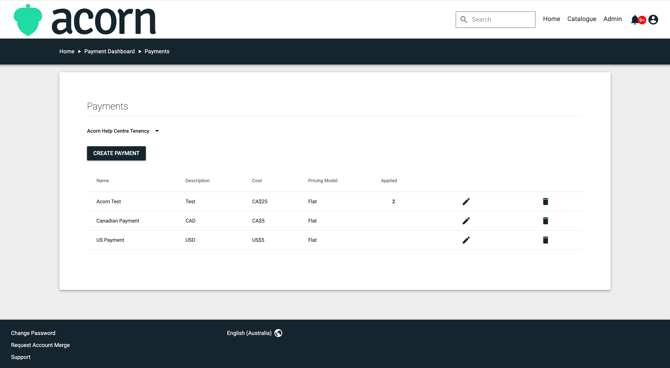Delete the Acorn Test payment
Viewport: 670px width, 368px height.
pos(545,201)
